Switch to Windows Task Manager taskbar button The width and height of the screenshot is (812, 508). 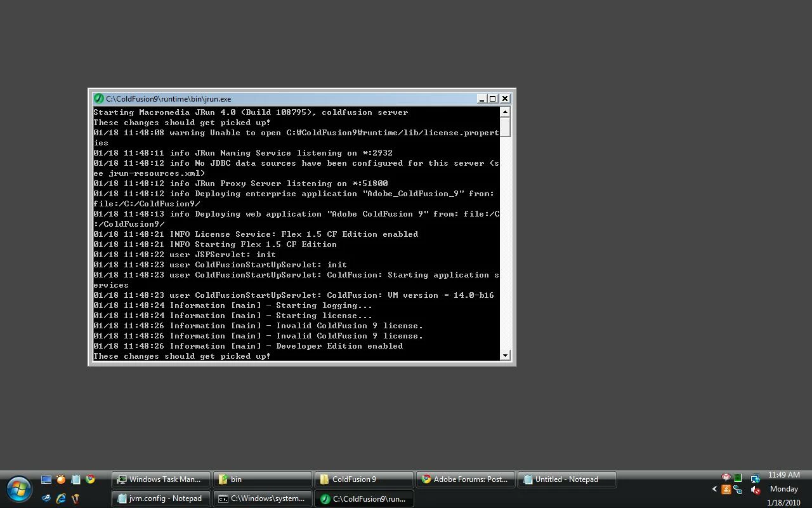pyautogui.click(x=161, y=479)
